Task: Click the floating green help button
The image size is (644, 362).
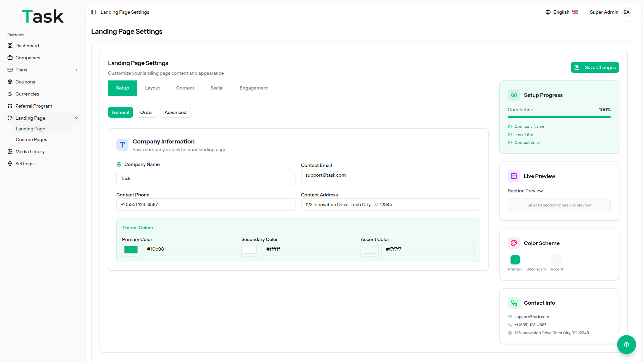Action: tap(626, 345)
